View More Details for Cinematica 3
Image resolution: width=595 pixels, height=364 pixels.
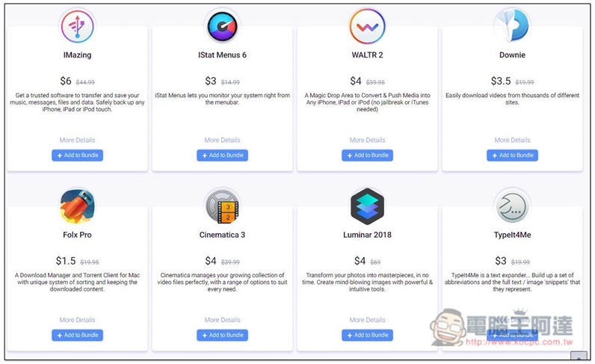(222, 320)
